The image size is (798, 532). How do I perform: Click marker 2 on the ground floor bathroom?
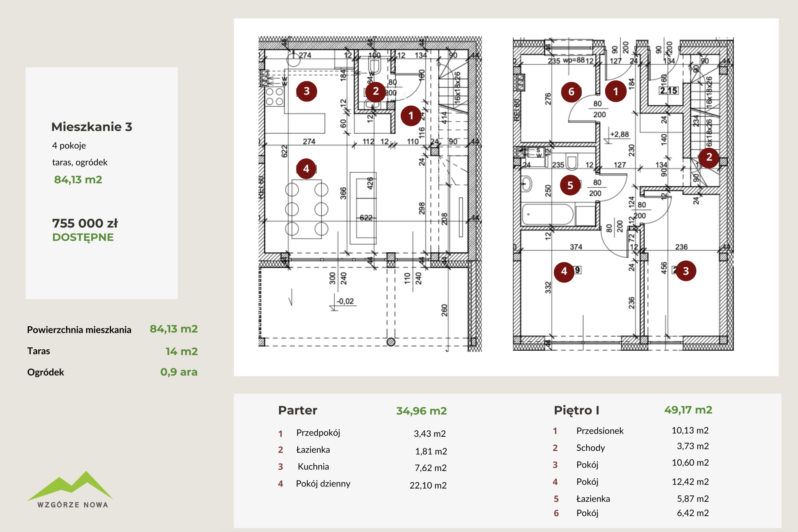(x=376, y=91)
